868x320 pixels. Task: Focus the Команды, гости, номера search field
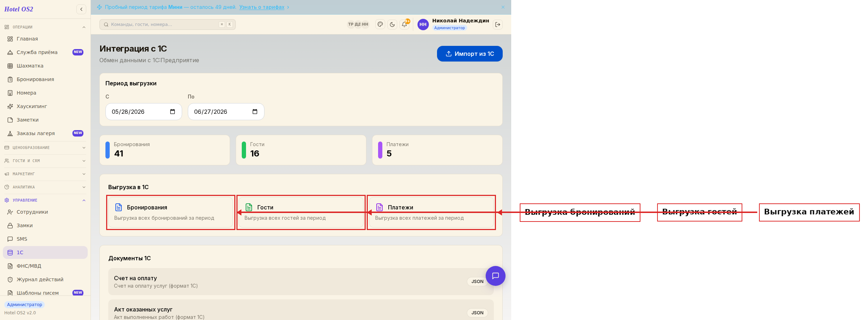click(168, 25)
